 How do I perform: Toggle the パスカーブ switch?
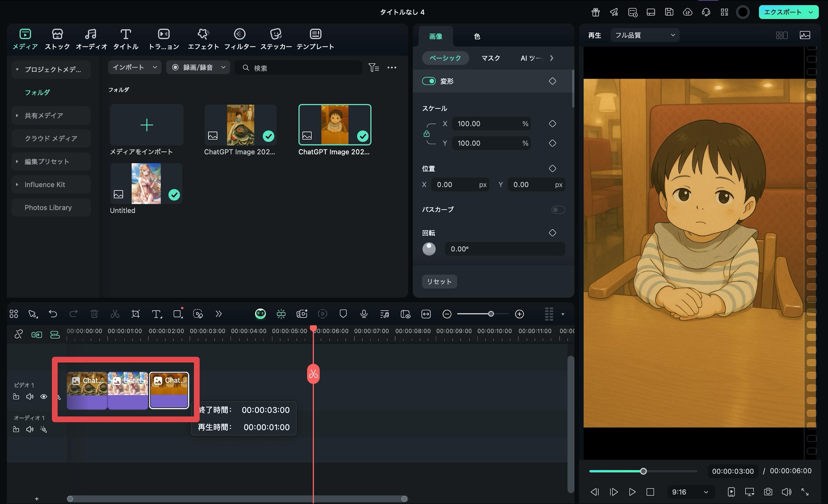pos(558,209)
